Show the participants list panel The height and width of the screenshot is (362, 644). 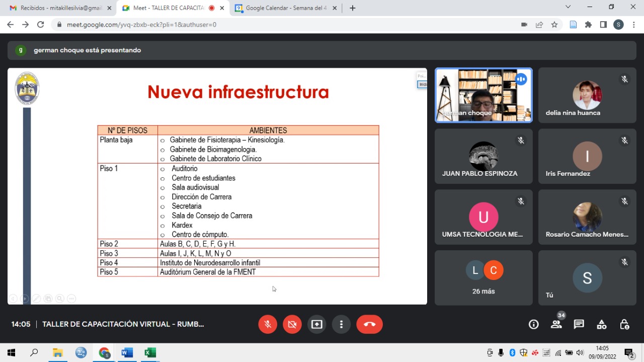click(556, 324)
